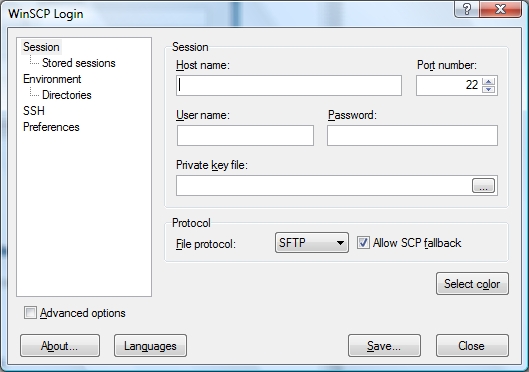Focus the User name field
Screen dimensions: 529x372
click(x=245, y=136)
